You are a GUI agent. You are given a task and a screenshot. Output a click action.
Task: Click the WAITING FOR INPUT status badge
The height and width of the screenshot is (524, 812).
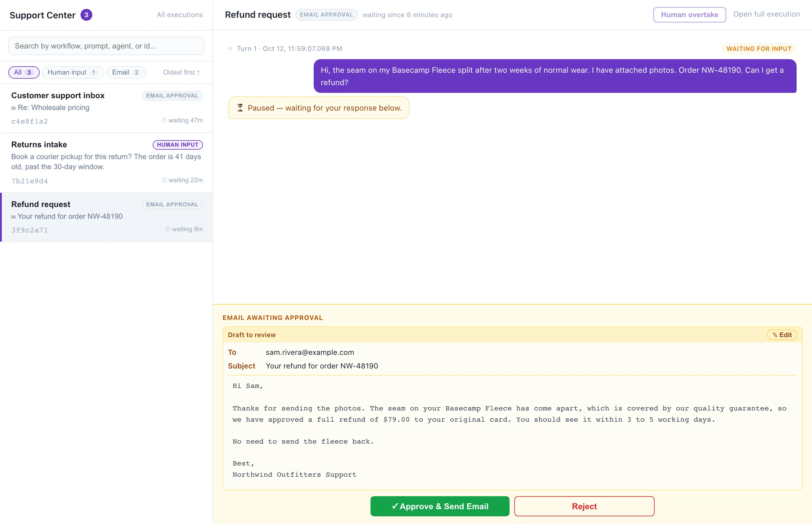(x=758, y=49)
